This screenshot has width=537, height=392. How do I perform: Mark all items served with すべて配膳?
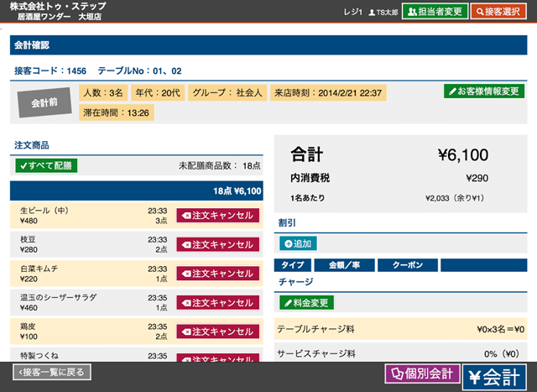coord(46,165)
